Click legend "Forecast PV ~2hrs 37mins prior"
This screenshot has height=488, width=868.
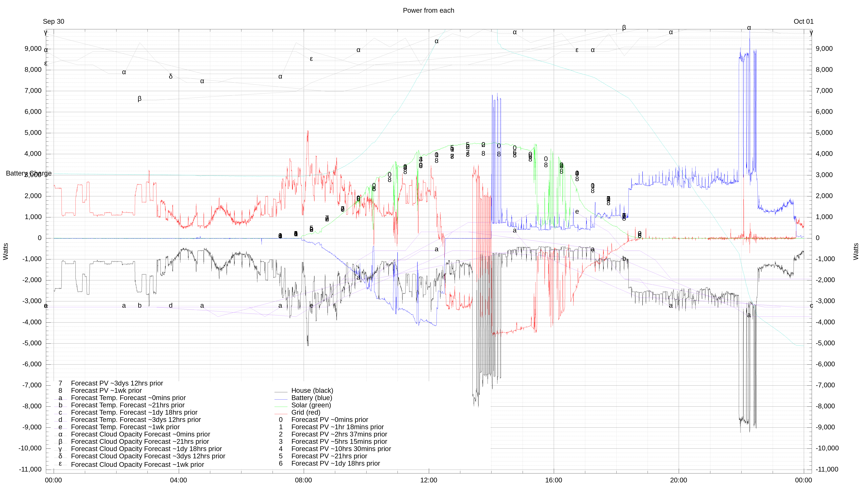(339, 434)
